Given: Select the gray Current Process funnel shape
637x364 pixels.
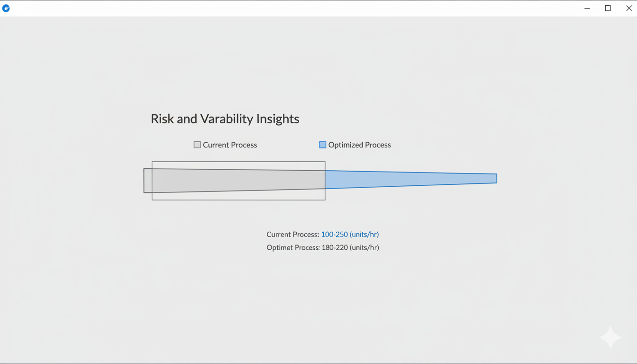Looking at the screenshot, I should pos(237,181).
